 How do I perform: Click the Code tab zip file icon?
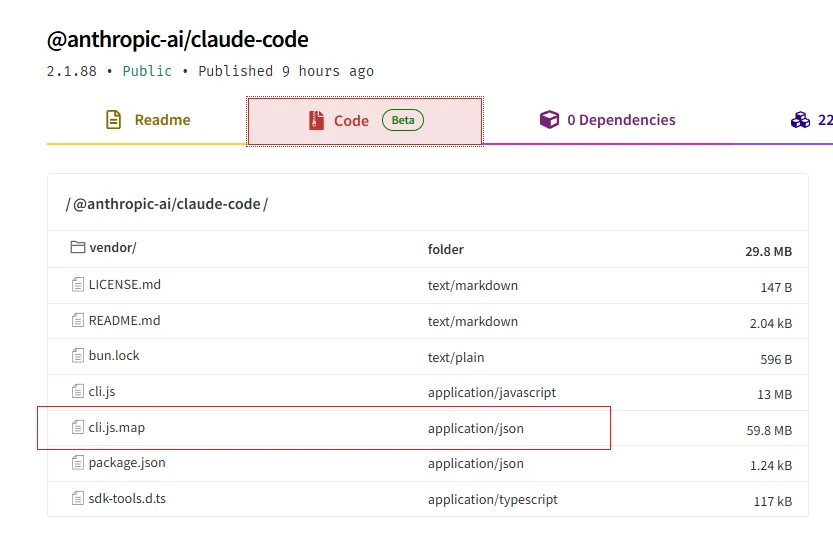click(x=316, y=121)
